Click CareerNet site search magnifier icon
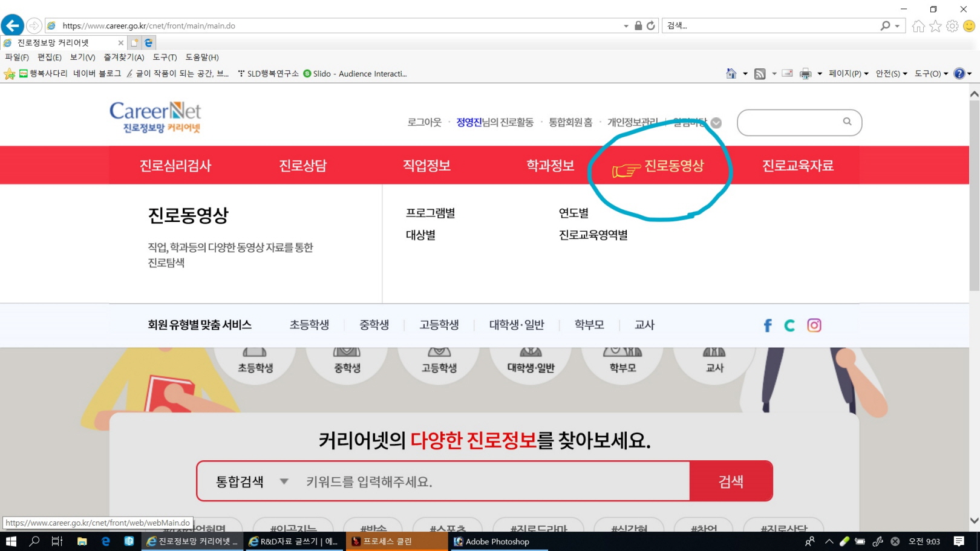Viewport: 980px width, 551px height. point(847,122)
